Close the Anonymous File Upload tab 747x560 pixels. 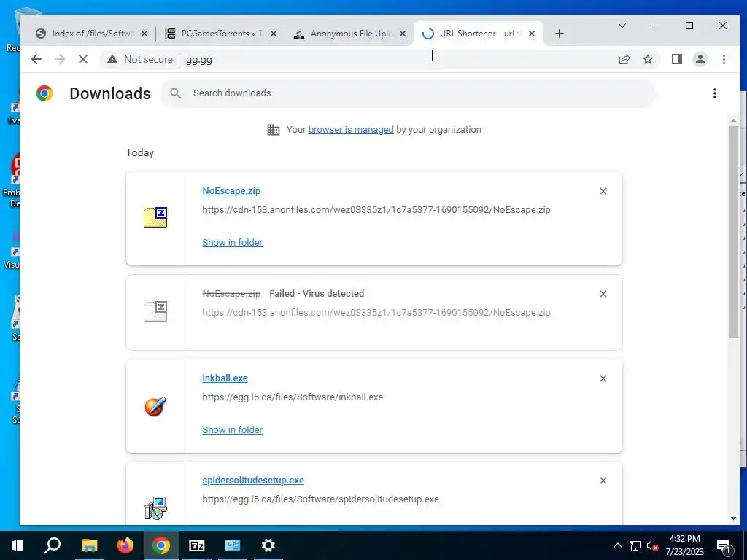point(403,34)
